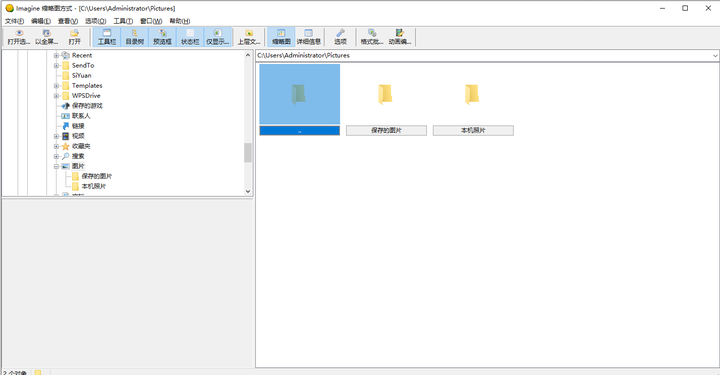720x375 pixels.
Task: Open the path address dropdown arrow
Action: tap(714, 56)
